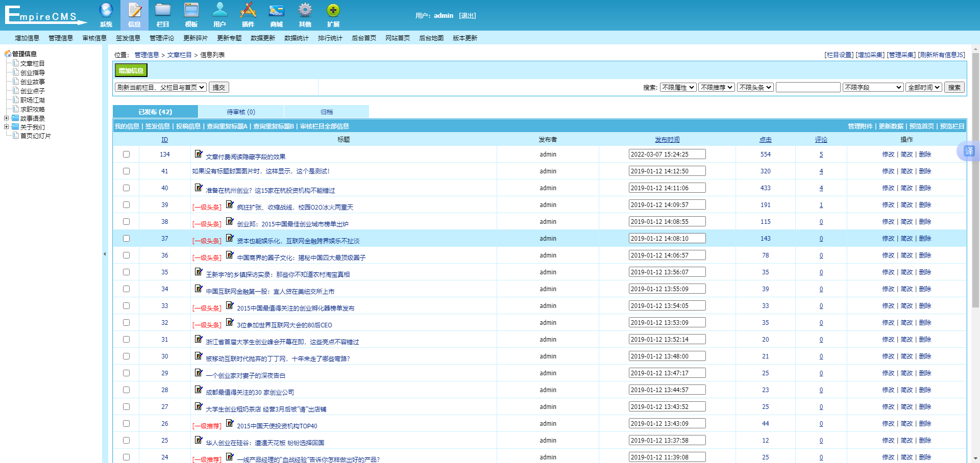Click the search keyword input field
The width and height of the screenshot is (980, 463).
point(807,88)
